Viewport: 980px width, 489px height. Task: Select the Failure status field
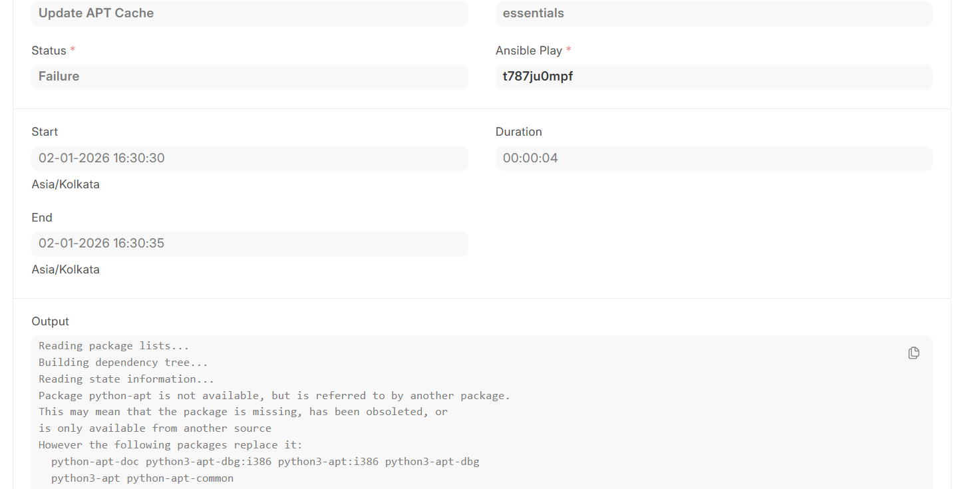point(249,77)
